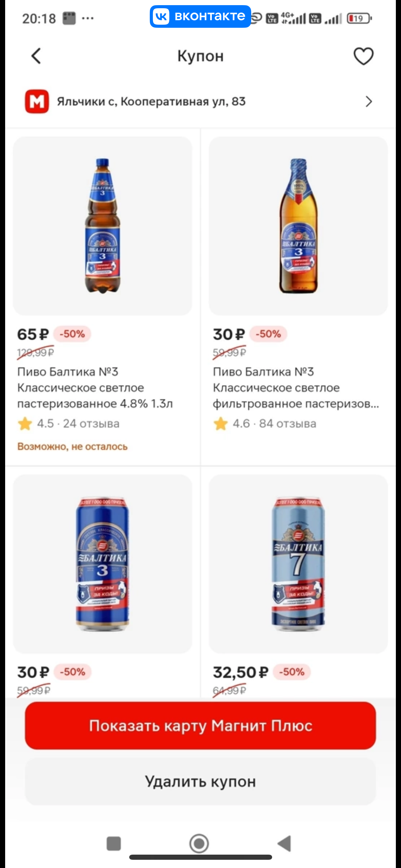Image resolution: width=401 pixels, height=868 pixels.
Task: Tap the Android recent apps square button
Action: click(114, 844)
